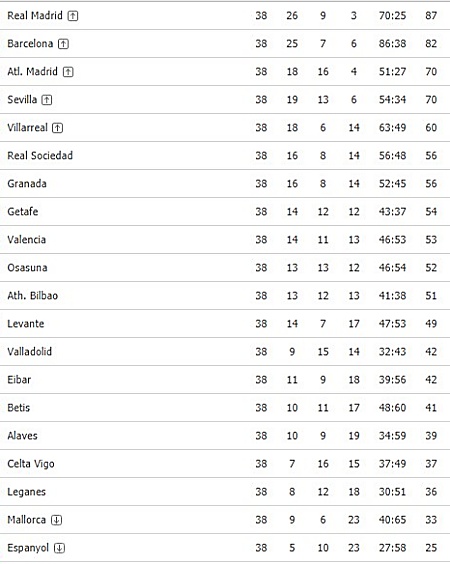The image size is (450, 564).
Task: Click Barcelona's 86:38 goal difference
Action: pyautogui.click(x=392, y=44)
